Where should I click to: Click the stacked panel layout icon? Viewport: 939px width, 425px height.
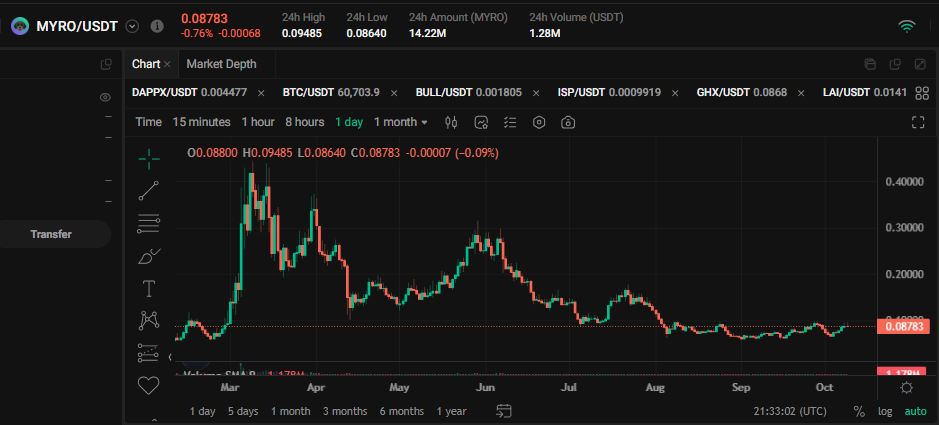tap(870, 64)
